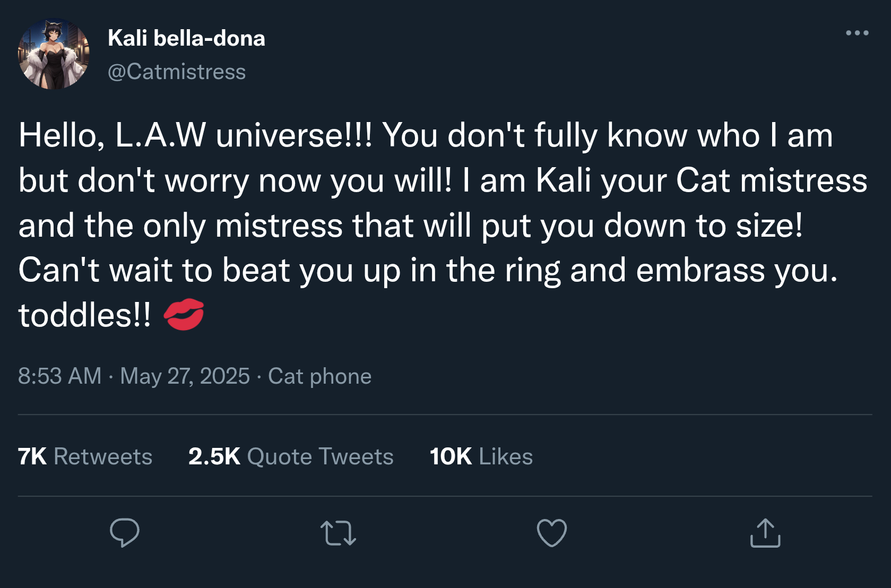Click "Cat mistress" in the tweet body
The width and height of the screenshot is (891, 588).
(772, 180)
